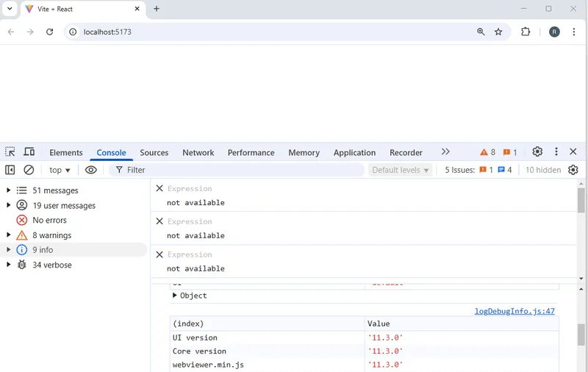Reload the localhost page
Viewport: 588px width, 372px height.
click(x=49, y=32)
